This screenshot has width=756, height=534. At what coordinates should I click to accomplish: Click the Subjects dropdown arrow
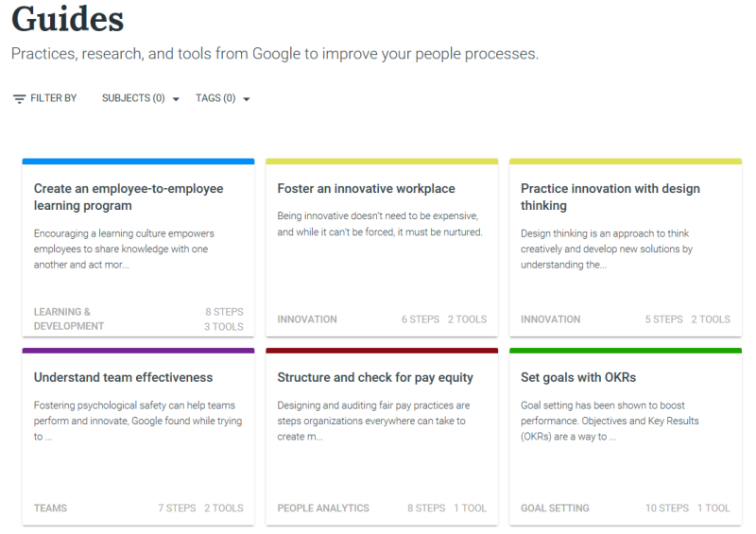tap(176, 99)
